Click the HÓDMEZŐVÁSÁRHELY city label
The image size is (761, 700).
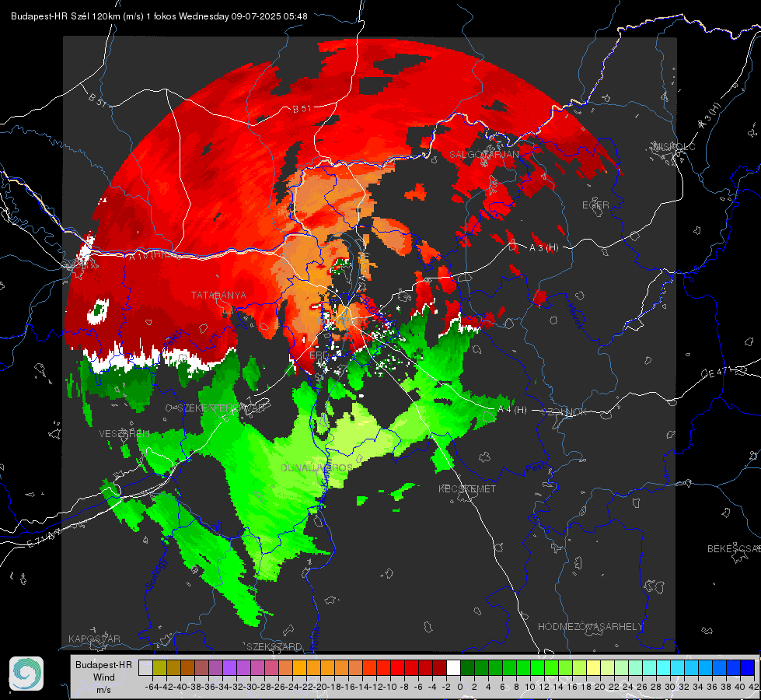pyautogui.click(x=590, y=627)
